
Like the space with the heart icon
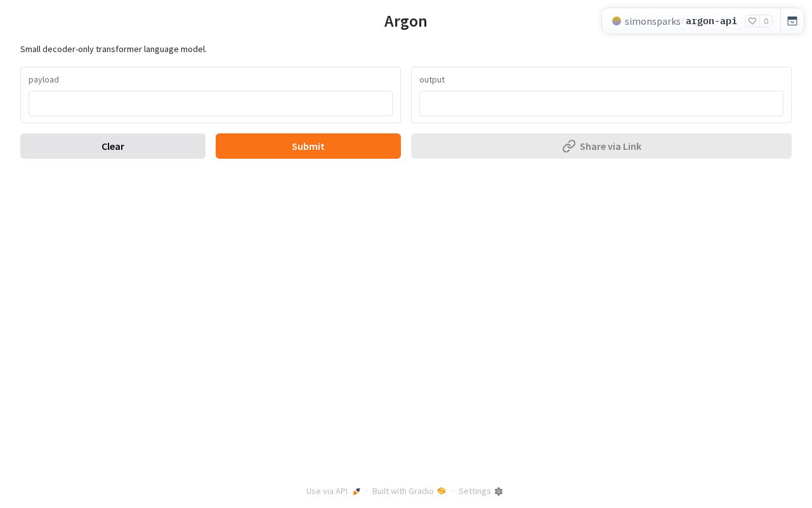752,21
